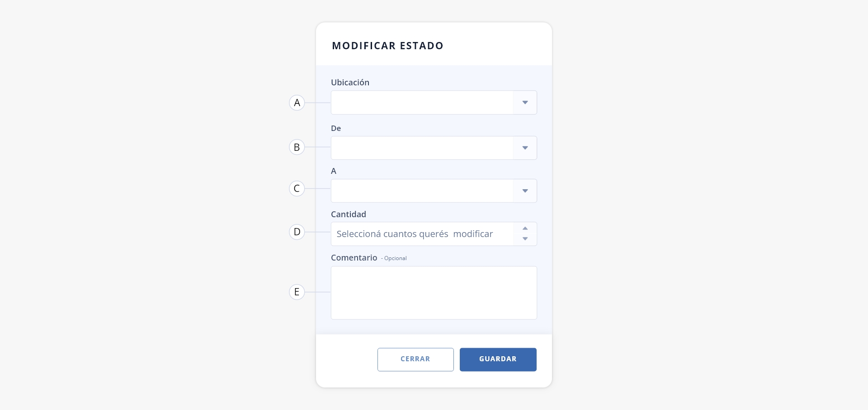Click the circled B annotation marker
This screenshot has width=868, height=410.
pos(297,147)
